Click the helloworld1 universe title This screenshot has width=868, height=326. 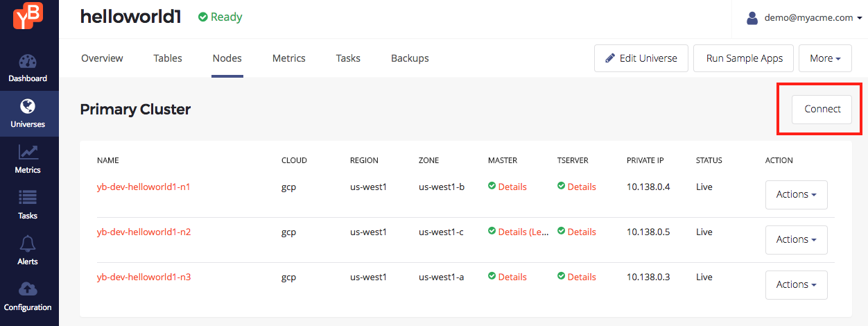click(131, 17)
